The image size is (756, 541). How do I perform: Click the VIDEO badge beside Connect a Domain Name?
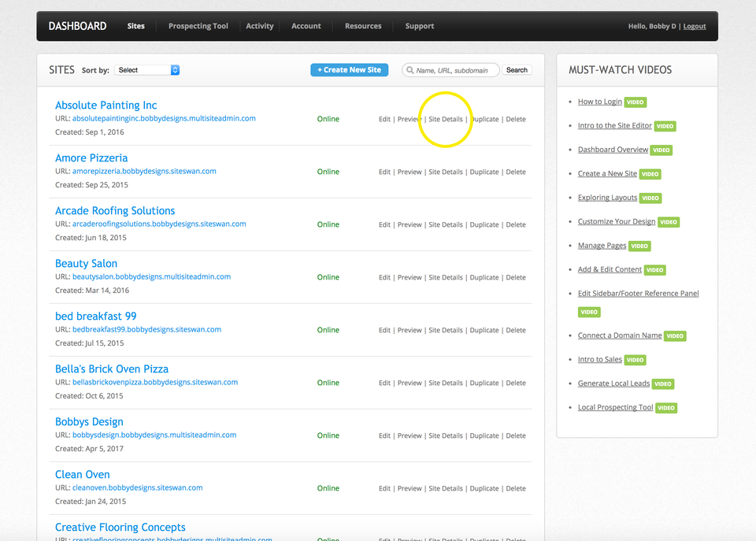(x=675, y=336)
